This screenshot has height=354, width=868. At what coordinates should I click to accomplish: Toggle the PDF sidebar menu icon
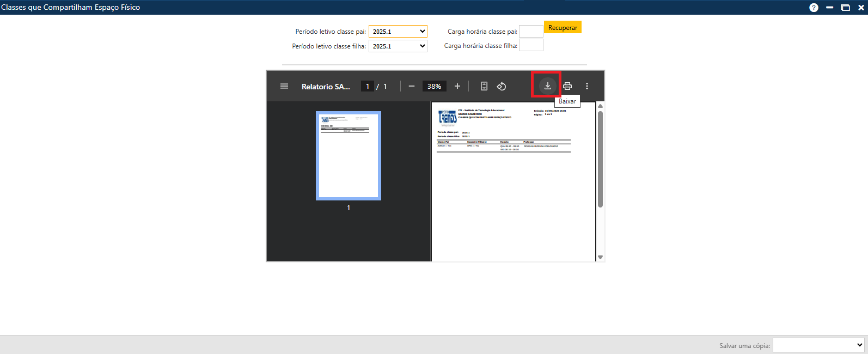tap(284, 86)
